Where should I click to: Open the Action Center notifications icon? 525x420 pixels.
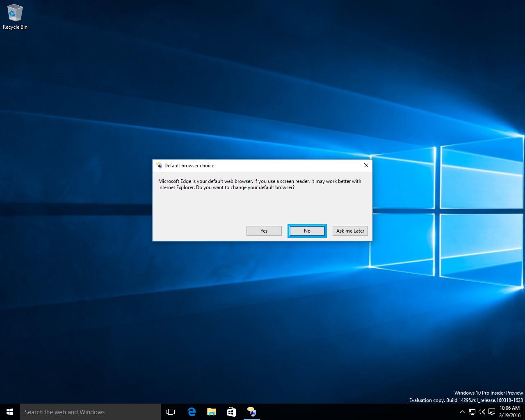coord(491,412)
